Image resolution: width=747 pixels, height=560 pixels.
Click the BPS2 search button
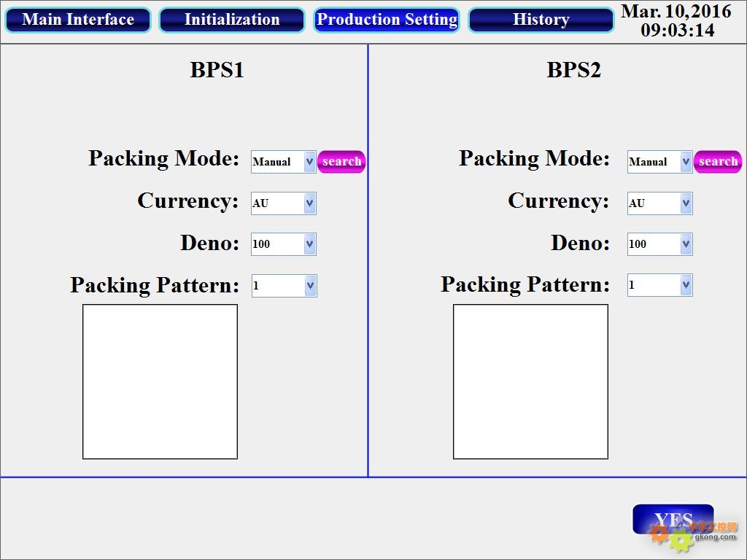718,162
